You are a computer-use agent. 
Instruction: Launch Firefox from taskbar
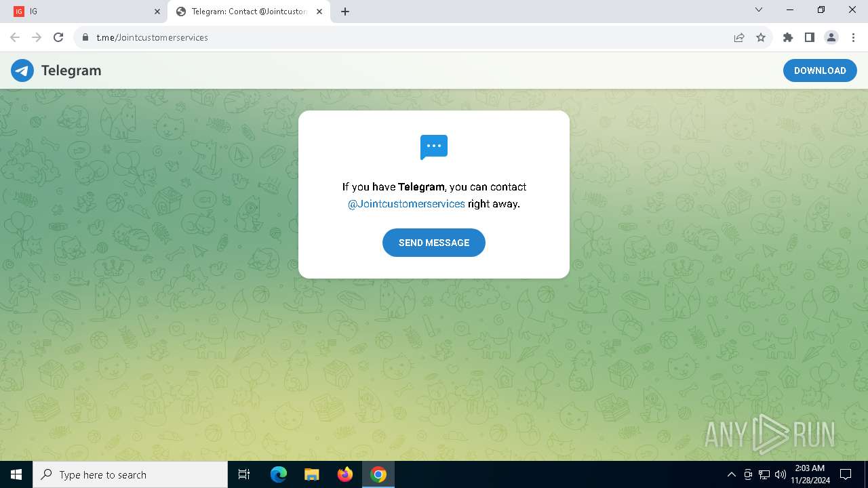[x=345, y=474]
